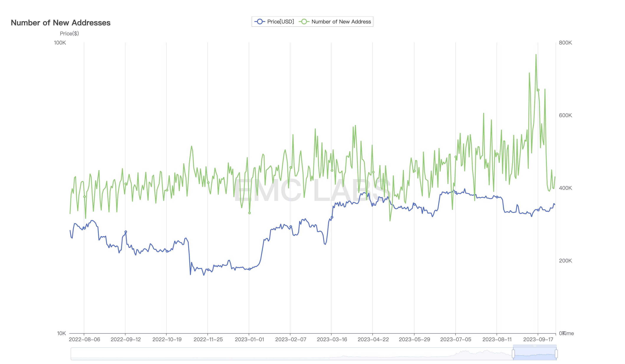
Task: Click the 2022-11-25 x-axis date label
Action: 208,339
